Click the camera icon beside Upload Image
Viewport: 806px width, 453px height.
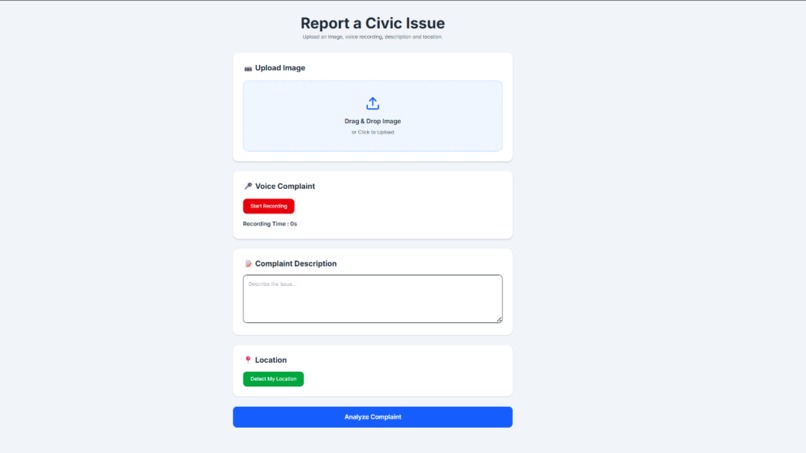248,68
